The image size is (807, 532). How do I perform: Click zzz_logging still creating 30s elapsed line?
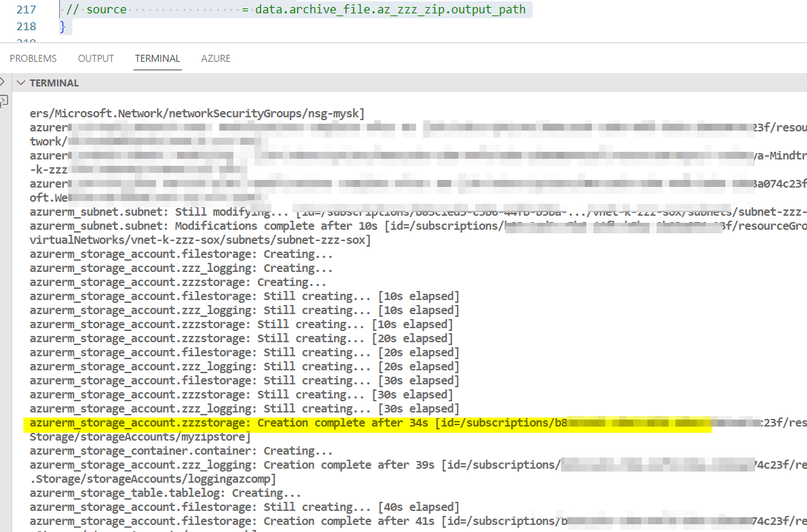(245, 409)
